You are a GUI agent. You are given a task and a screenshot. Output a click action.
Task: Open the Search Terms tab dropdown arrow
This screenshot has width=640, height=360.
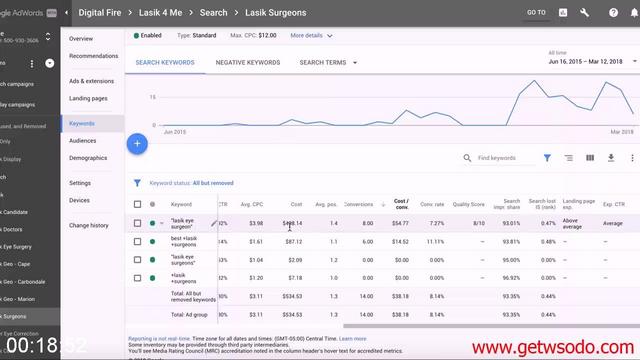355,63
